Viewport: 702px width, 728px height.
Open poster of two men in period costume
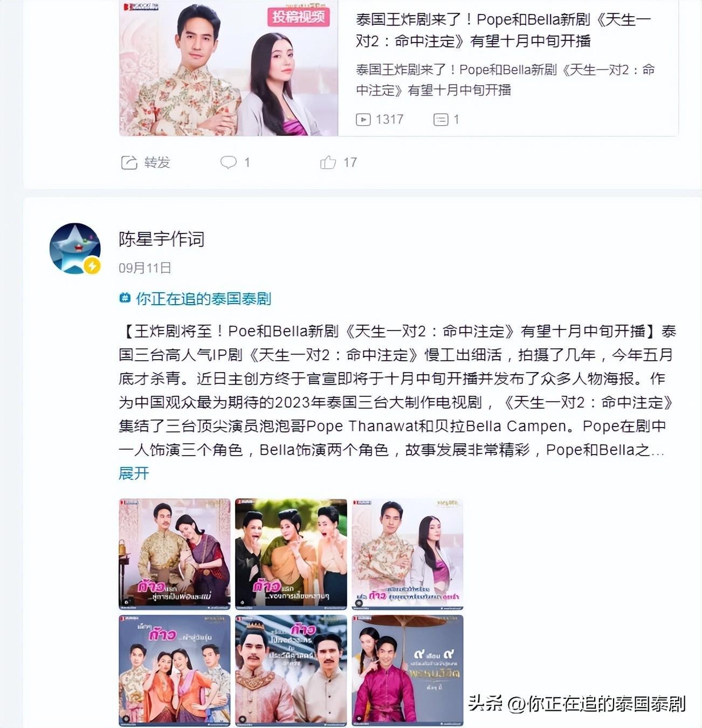[x=291, y=670]
